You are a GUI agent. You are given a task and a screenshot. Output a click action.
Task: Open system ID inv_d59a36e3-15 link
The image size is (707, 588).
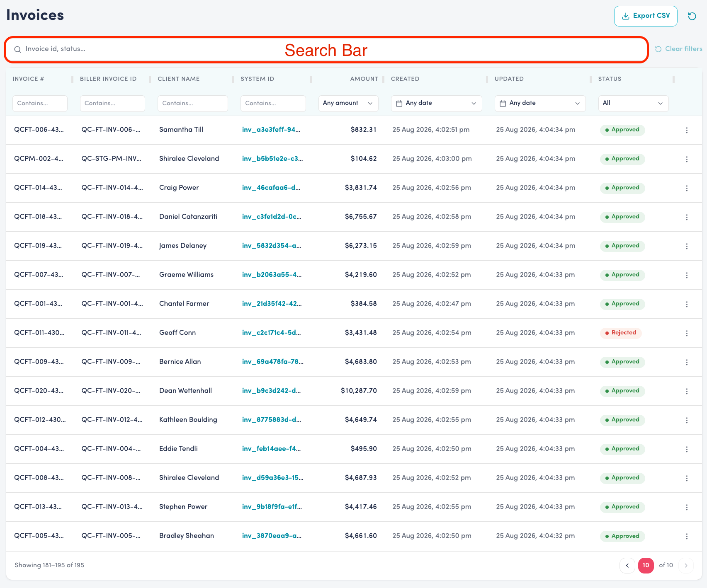272,478
